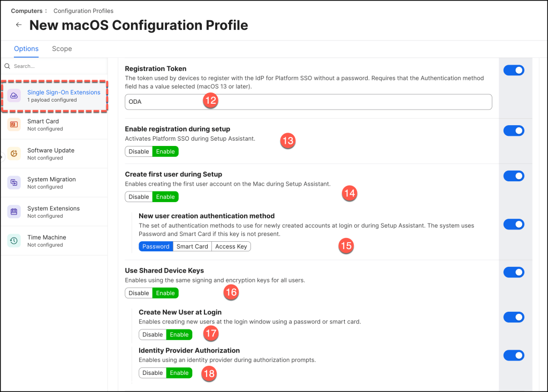Click the Time Machine payload icon
This screenshot has height=392, width=548.
(x=14, y=241)
